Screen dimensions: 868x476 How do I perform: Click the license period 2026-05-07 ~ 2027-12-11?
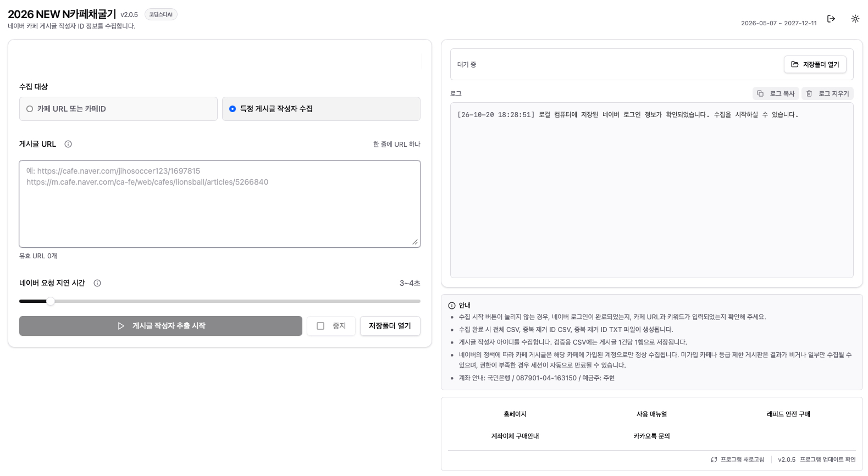pyautogui.click(x=778, y=23)
